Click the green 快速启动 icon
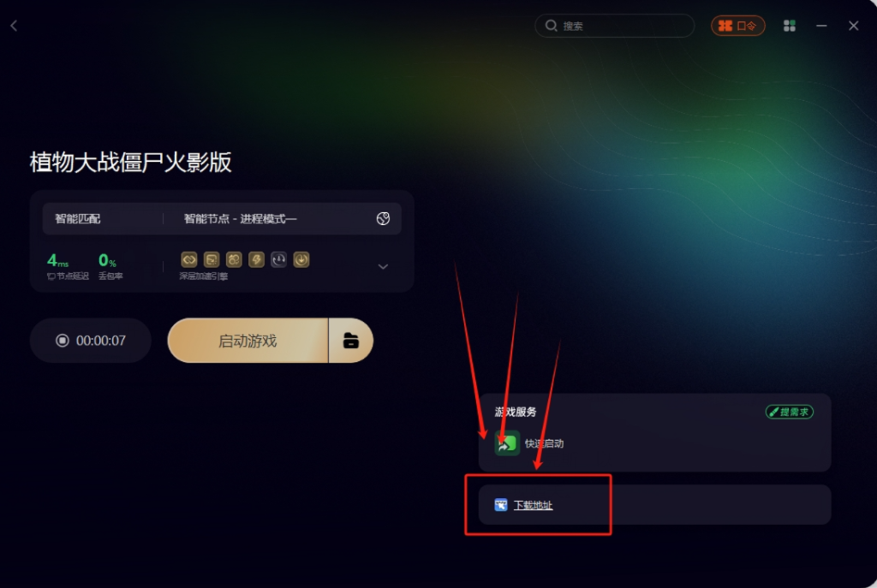 507,443
